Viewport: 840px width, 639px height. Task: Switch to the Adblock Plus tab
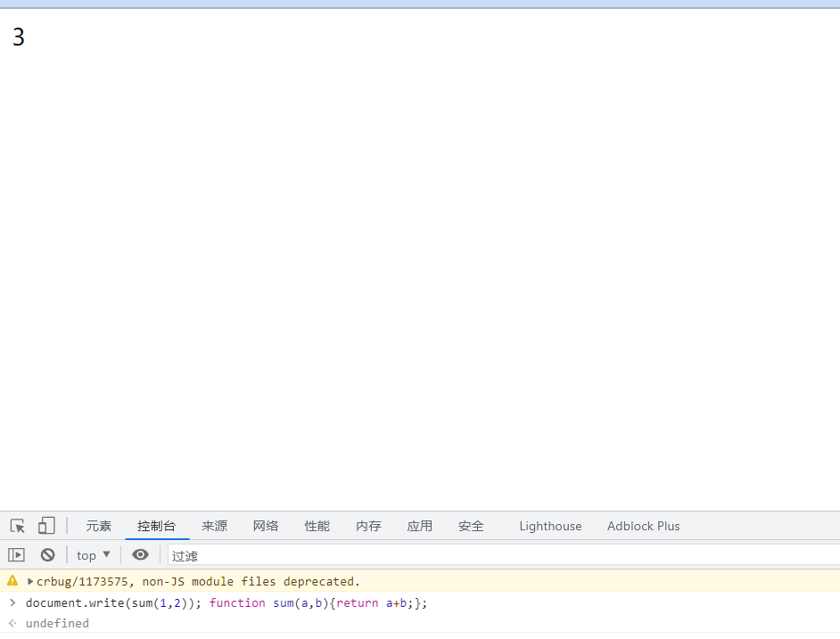pos(643,526)
